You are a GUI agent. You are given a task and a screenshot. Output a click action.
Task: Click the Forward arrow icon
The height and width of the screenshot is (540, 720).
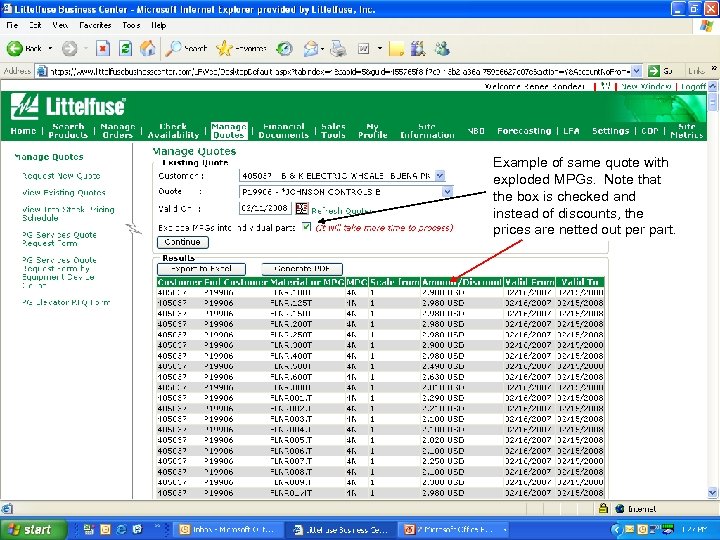[x=70, y=48]
